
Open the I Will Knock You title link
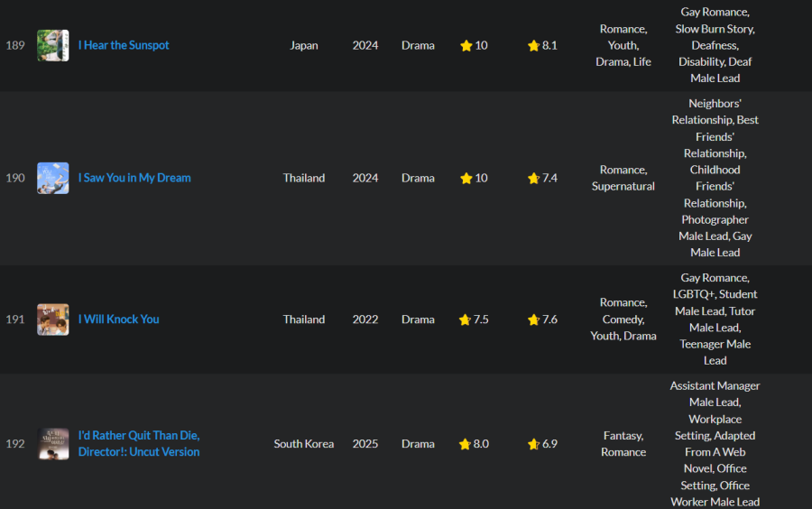pyautogui.click(x=118, y=319)
